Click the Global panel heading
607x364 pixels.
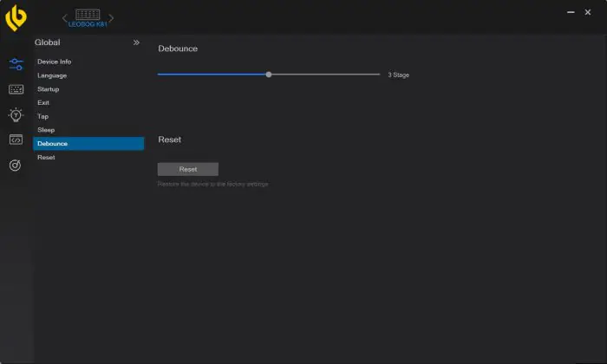coord(47,42)
